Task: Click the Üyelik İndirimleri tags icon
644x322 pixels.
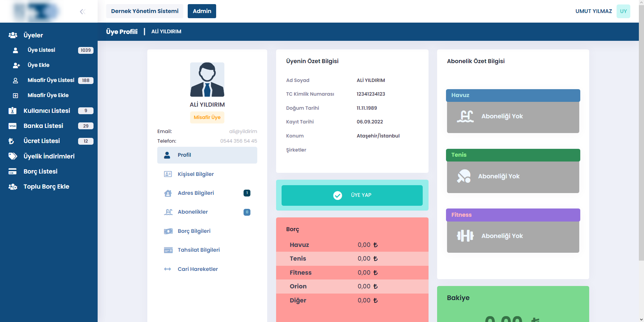Action: point(13,156)
